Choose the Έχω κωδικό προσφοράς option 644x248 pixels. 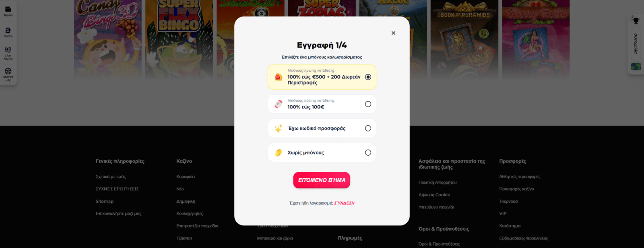322,128
